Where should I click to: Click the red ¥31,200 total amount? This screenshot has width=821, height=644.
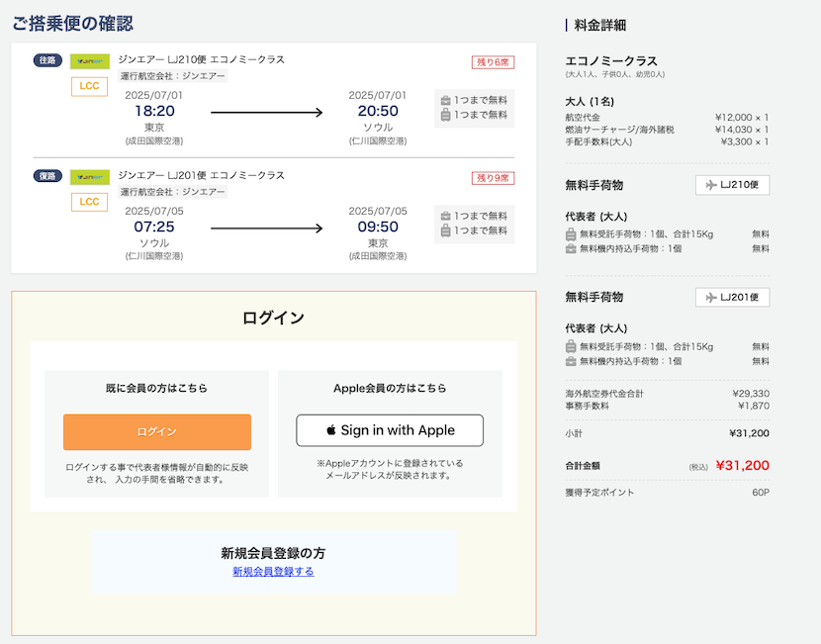tap(742, 465)
